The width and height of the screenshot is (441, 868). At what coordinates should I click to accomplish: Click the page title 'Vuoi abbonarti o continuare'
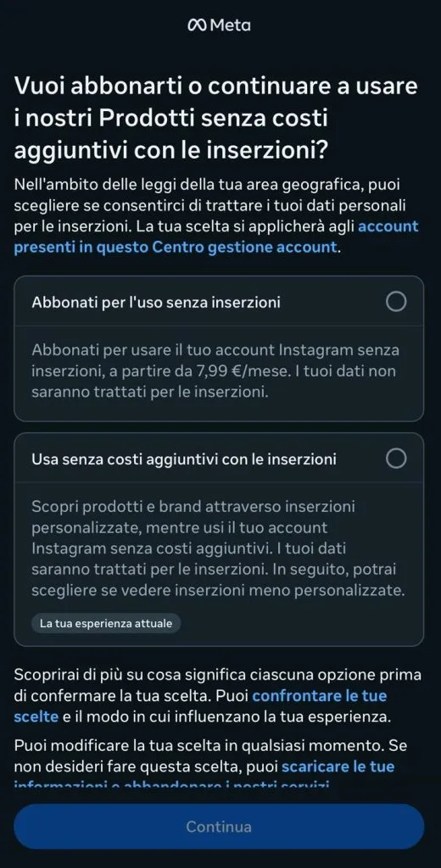[216, 119]
